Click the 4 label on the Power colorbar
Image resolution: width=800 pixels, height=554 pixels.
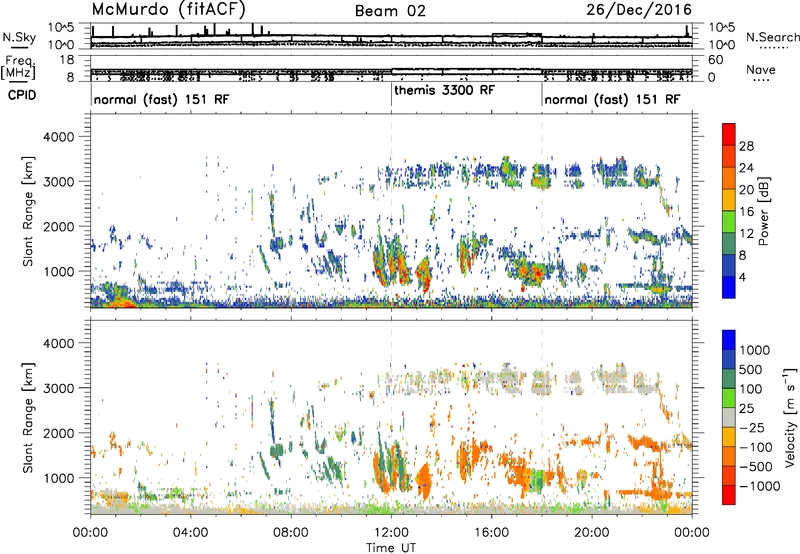(742, 278)
